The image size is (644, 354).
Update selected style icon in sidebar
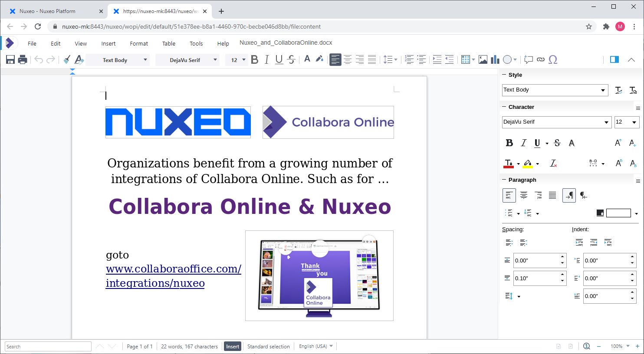click(x=619, y=90)
